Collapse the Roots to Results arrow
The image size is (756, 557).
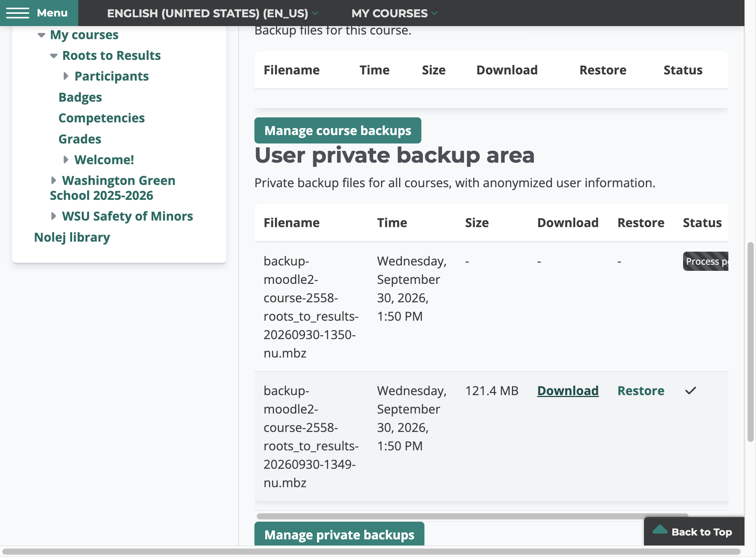click(54, 56)
